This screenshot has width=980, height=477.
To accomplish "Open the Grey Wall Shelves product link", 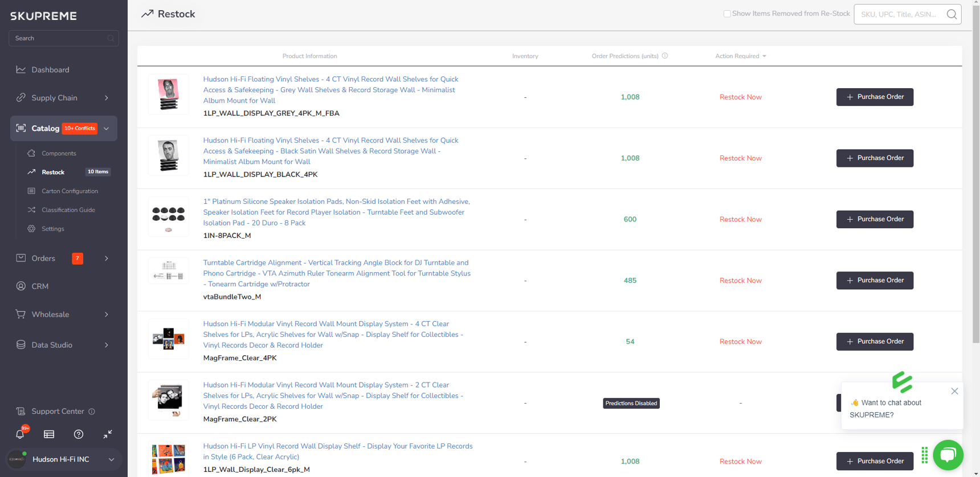I will (330, 90).
